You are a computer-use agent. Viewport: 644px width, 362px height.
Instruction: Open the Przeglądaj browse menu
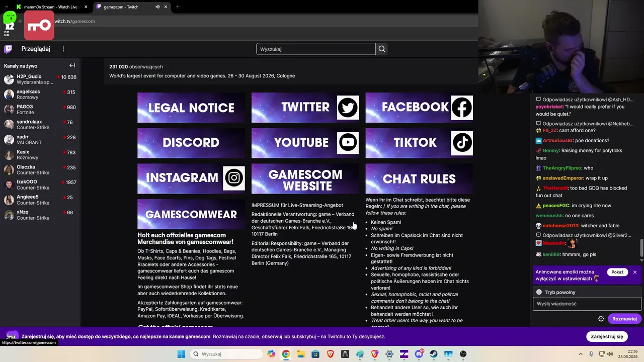36,49
